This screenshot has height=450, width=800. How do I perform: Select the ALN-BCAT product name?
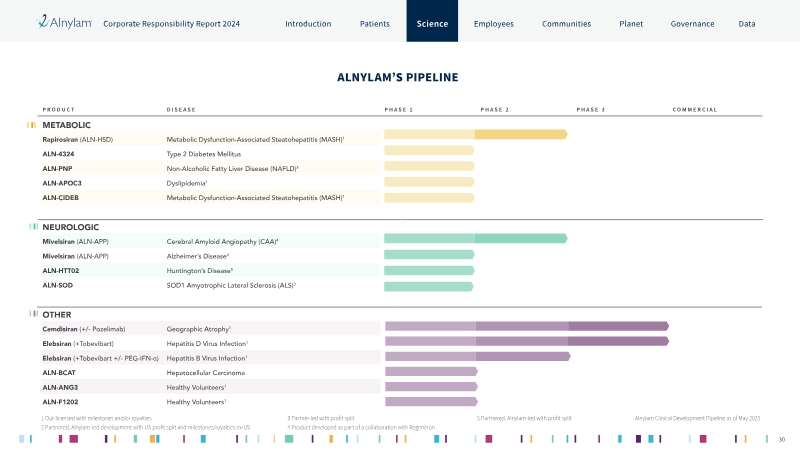pos(59,373)
